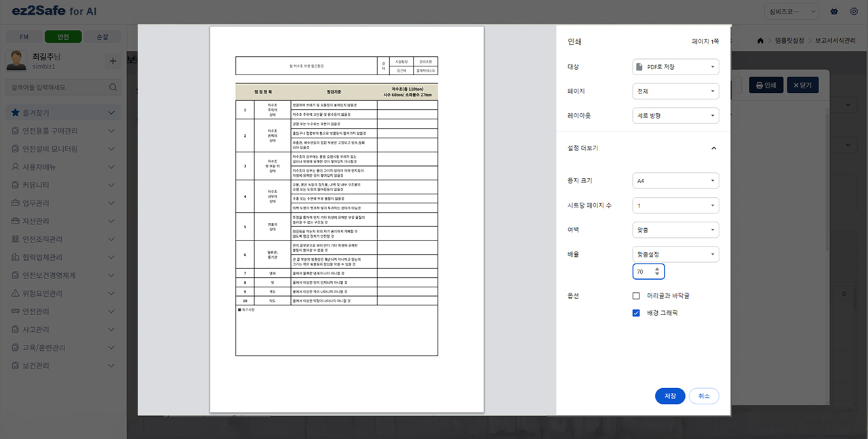868x439 pixels.
Task: Increase the 배율 scale value with stepper
Action: (x=656, y=269)
